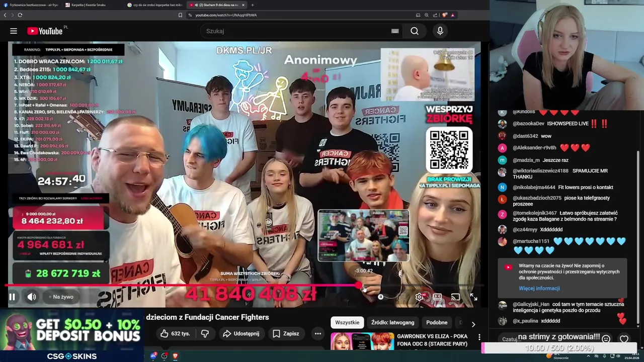This screenshot has width=644, height=362.
Task: Click the magnifier search button
Action: click(x=415, y=31)
